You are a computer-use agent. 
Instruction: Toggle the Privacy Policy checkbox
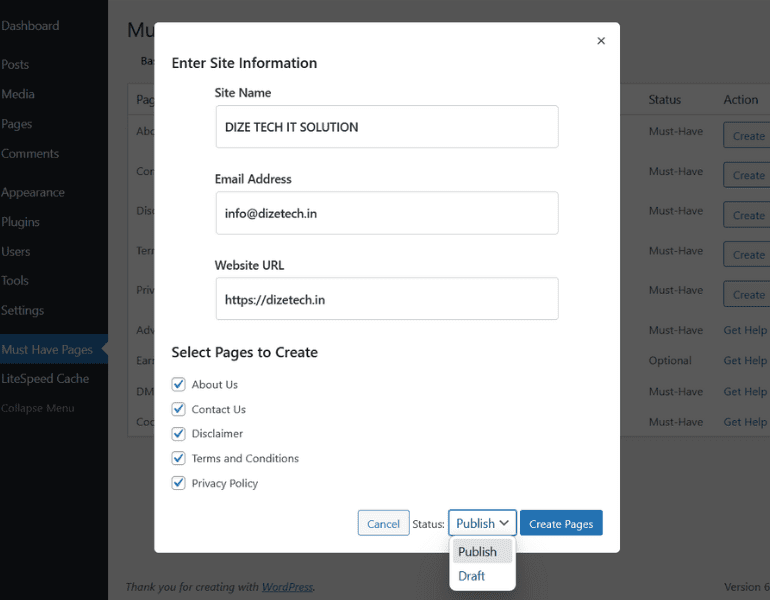pyautogui.click(x=179, y=483)
